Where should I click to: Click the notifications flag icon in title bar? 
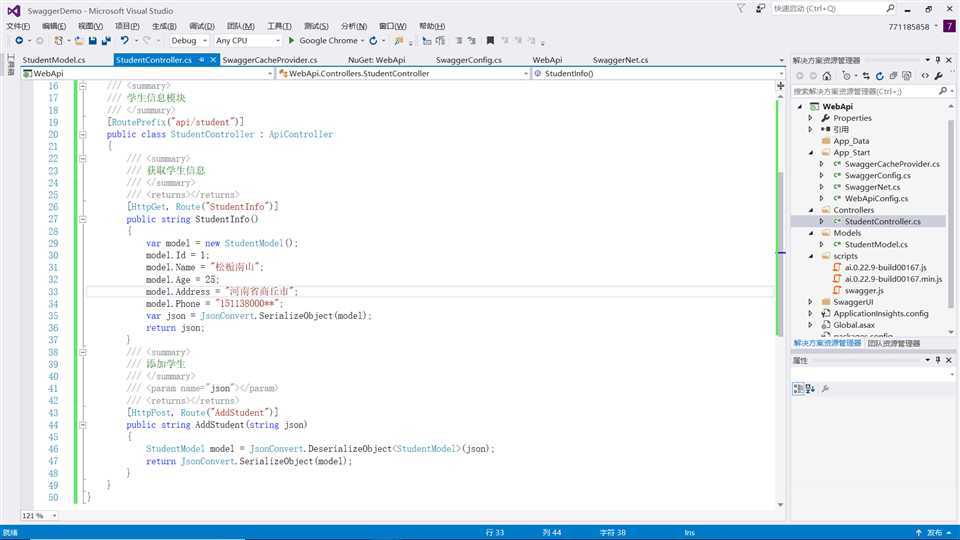pos(741,9)
